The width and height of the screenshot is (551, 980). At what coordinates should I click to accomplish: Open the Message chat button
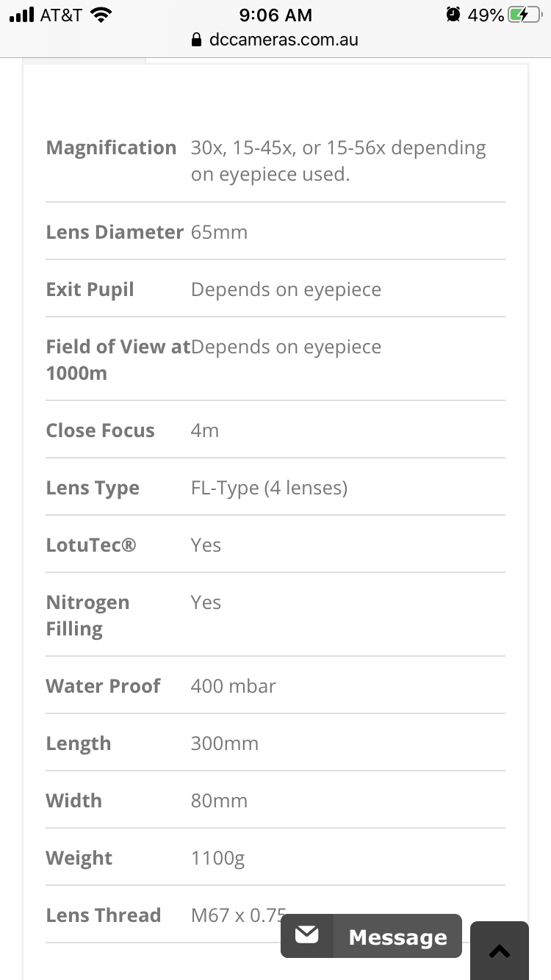(371, 936)
